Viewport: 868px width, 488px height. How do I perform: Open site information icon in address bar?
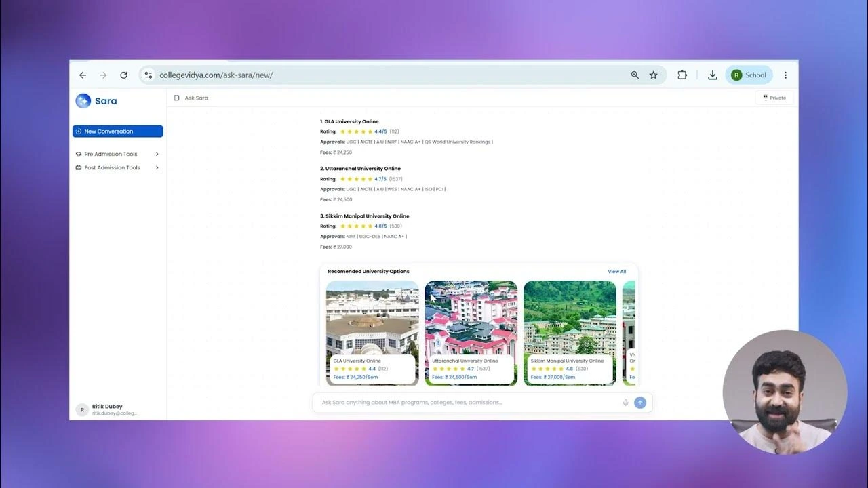click(149, 75)
